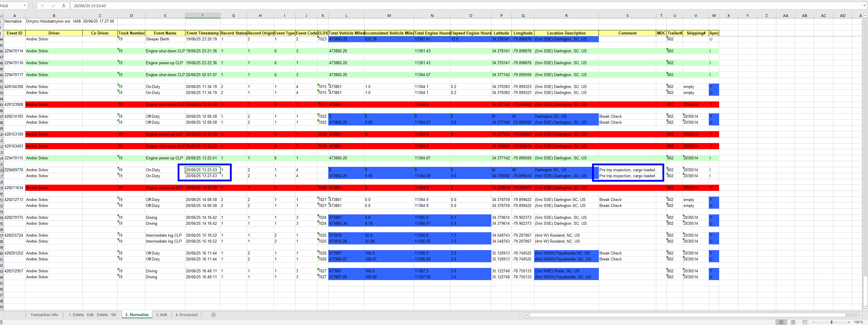This screenshot has width=868, height=325.
Task: Click the 'Latitude' header cell
Action: click(x=501, y=33)
